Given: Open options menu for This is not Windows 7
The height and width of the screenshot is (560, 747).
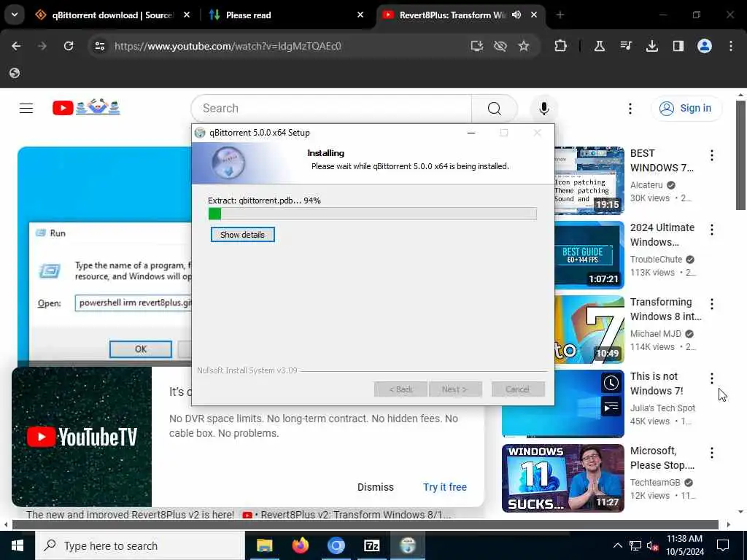Looking at the screenshot, I should click(x=712, y=378).
